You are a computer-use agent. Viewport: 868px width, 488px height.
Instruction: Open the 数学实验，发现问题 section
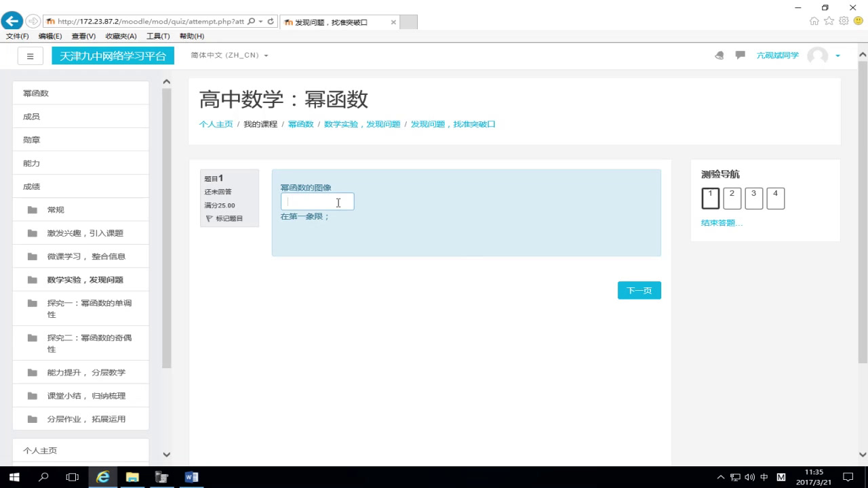[81, 280]
